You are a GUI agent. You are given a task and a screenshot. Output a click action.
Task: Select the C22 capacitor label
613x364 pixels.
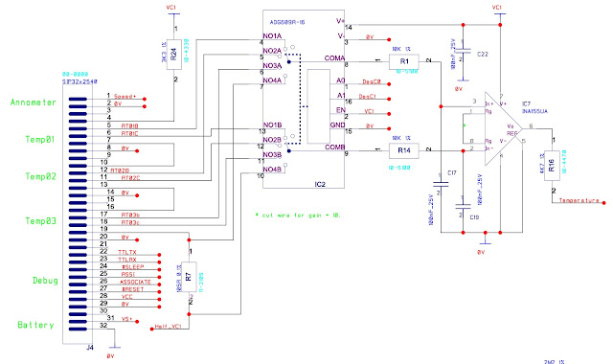pos(483,55)
